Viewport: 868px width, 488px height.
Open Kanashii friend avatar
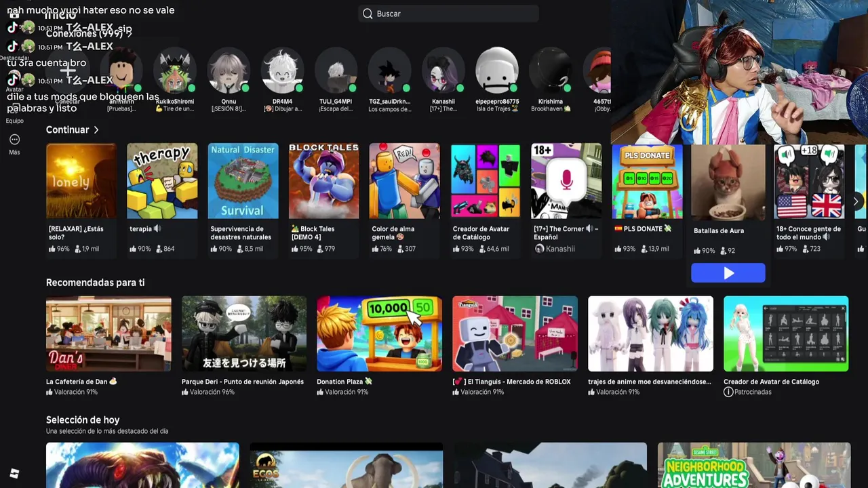point(443,70)
